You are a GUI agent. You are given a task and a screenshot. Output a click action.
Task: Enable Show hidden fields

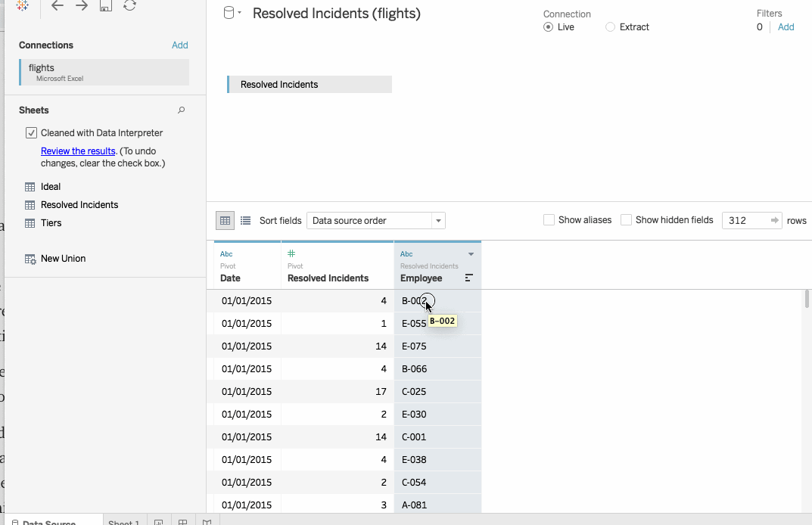point(626,220)
